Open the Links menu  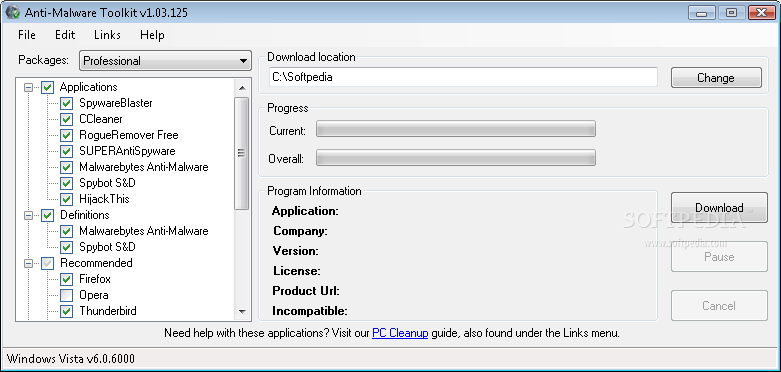pyautogui.click(x=107, y=35)
